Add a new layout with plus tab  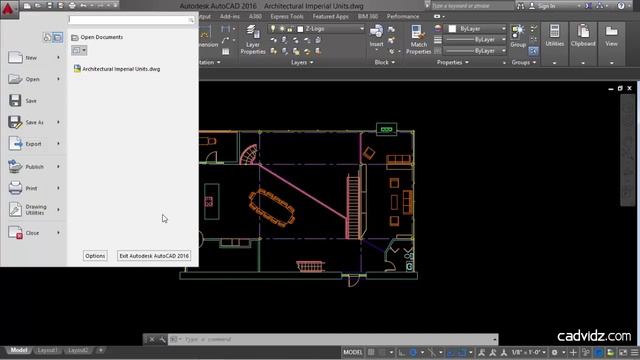[x=100, y=350]
